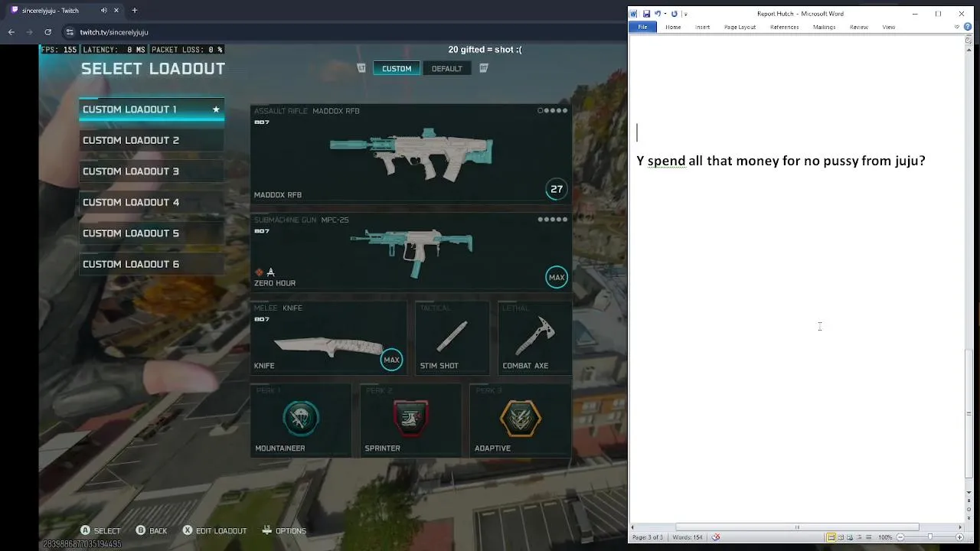The height and width of the screenshot is (551, 980).
Task: Click the zoom out minus button in Word
Action: coord(900,537)
